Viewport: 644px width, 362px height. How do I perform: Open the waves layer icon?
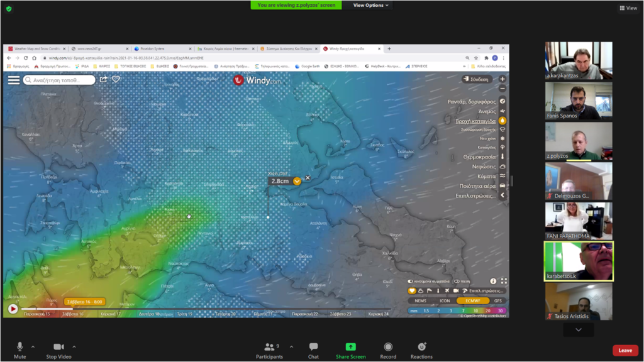[502, 176]
